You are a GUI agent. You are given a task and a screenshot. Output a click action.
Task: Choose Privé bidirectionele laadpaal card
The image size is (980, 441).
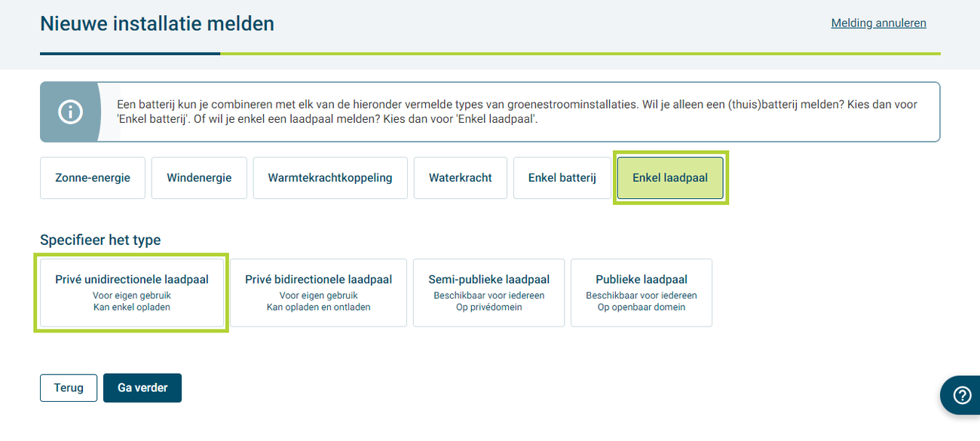(x=318, y=292)
